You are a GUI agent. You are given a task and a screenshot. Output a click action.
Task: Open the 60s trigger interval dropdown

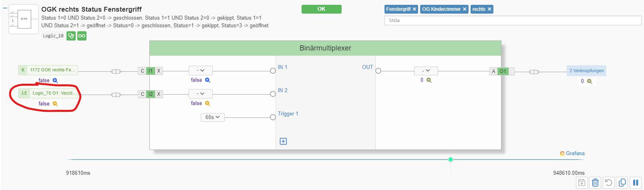click(212, 117)
